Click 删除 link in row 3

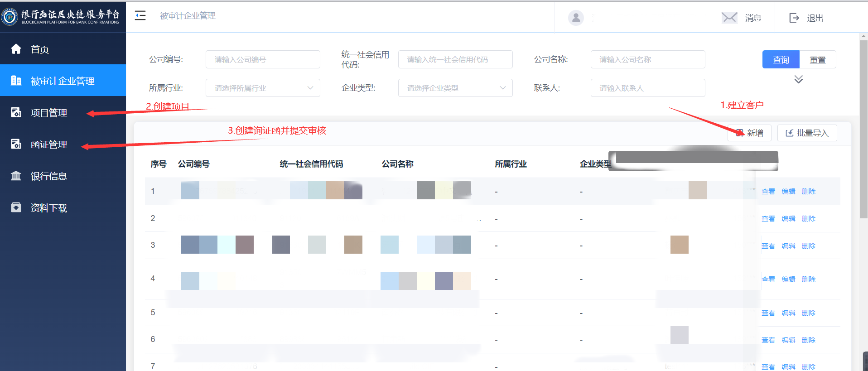(x=808, y=246)
